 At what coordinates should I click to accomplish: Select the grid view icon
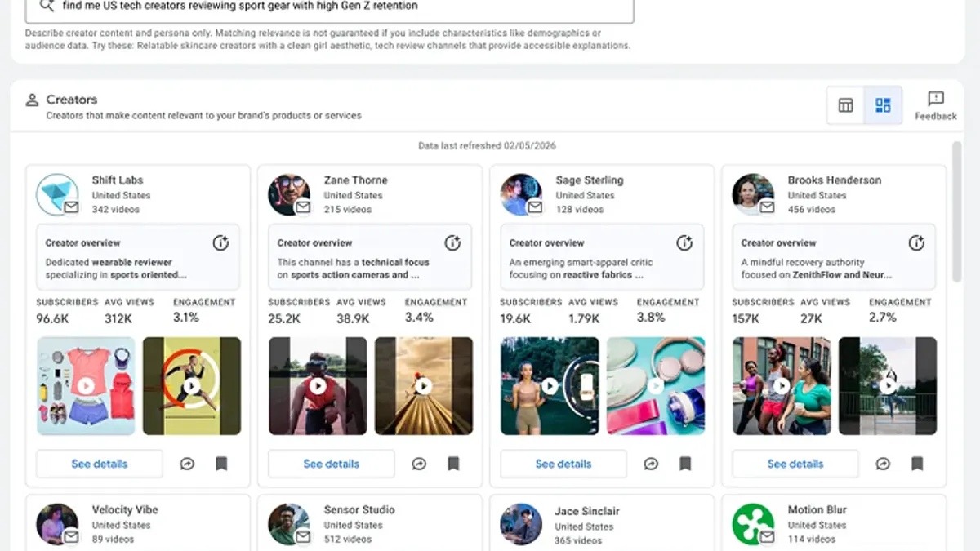pyautogui.click(x=883, y=105)
